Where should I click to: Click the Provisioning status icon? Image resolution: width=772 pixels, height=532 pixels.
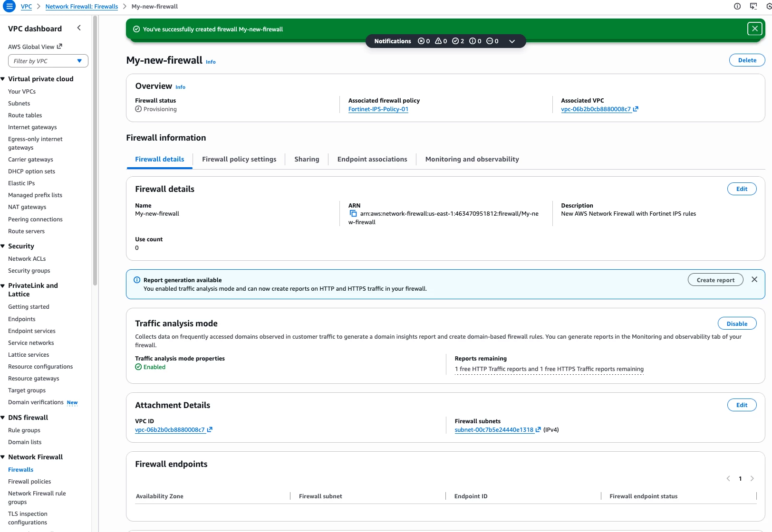(x=138, y=109)
